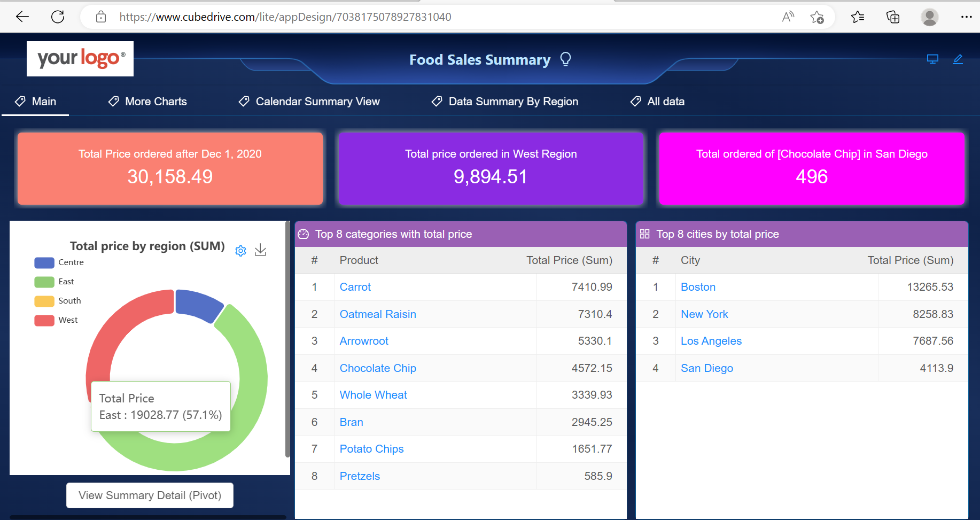Open the Arrowroot product link
The image size is (980, 520).
pos(364,341)
